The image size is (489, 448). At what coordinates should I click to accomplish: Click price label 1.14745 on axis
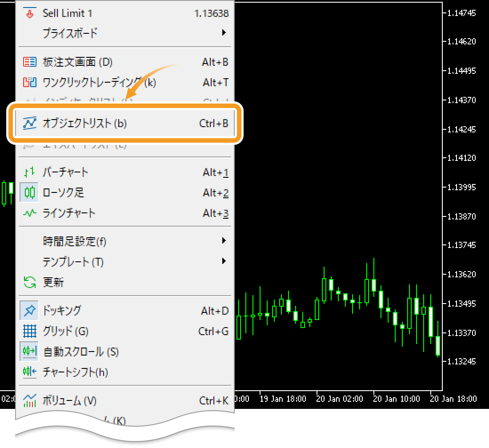[461, 13]
